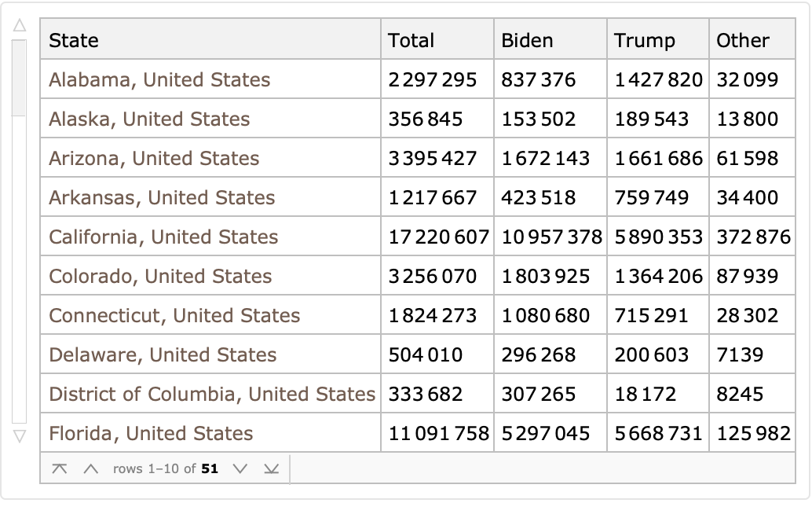
Task: Click the rows 1–10 of 51 indicator
Action: (166, 469)
